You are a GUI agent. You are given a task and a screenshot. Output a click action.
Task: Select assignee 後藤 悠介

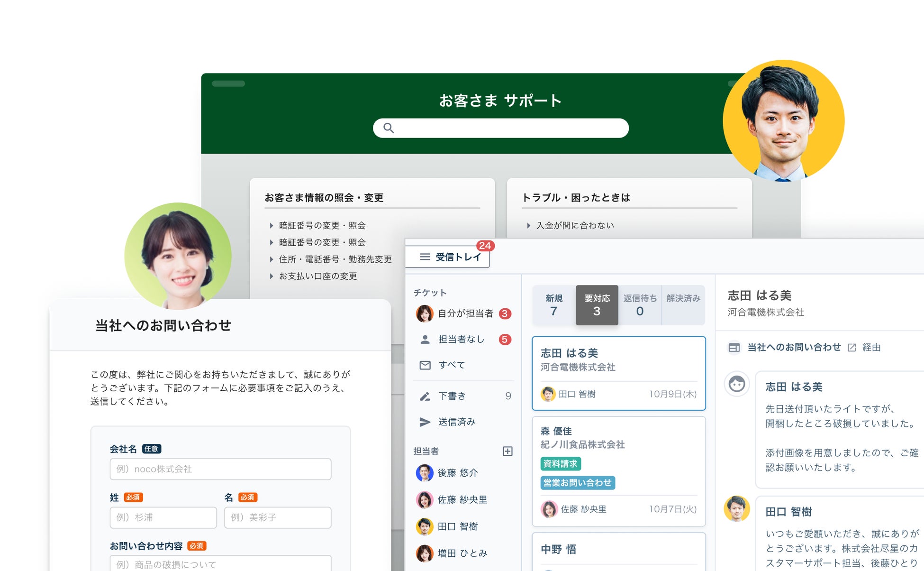point(457,473)
